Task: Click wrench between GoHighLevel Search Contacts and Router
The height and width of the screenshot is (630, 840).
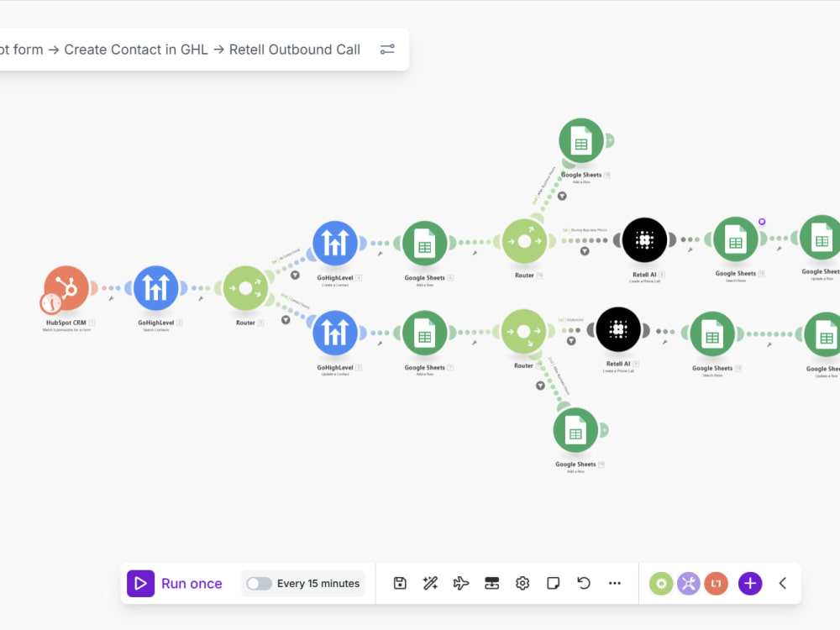Action: (201, 298)
